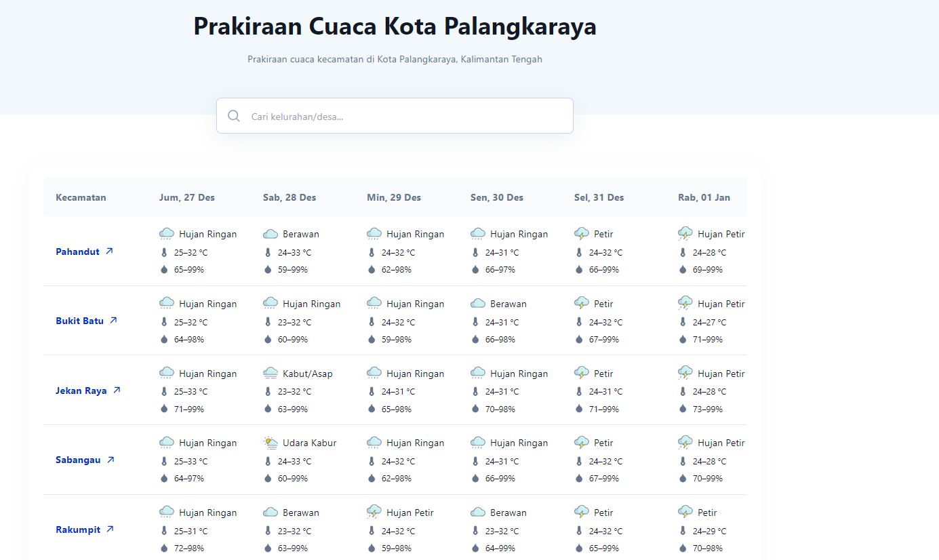The height and width of the screenshot is (560, 939).
Task: Click the search magnifier icon
Action: point(234,116)
